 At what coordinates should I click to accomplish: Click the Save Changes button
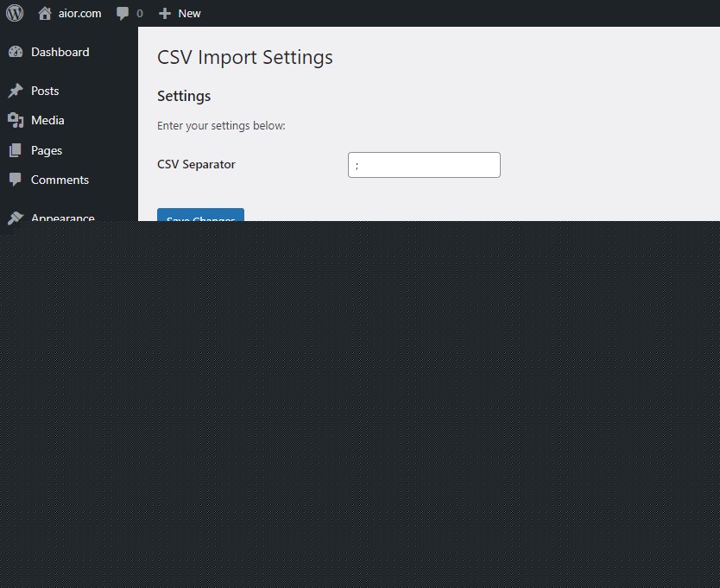[x=200, y=215]
